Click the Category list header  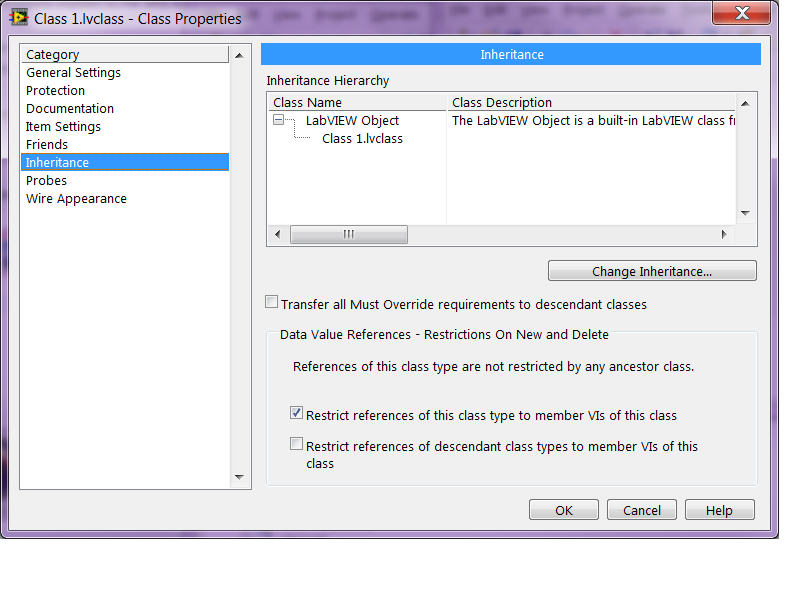[125, 54]
